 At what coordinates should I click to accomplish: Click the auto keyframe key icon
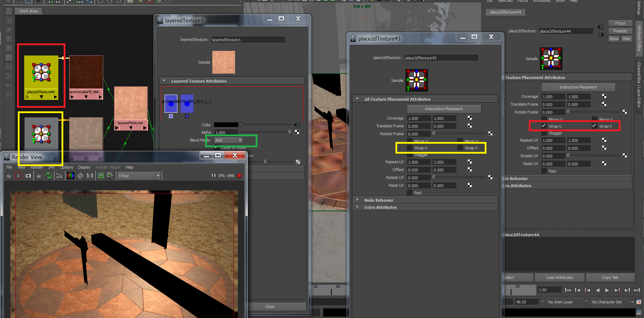pos(631,302)
